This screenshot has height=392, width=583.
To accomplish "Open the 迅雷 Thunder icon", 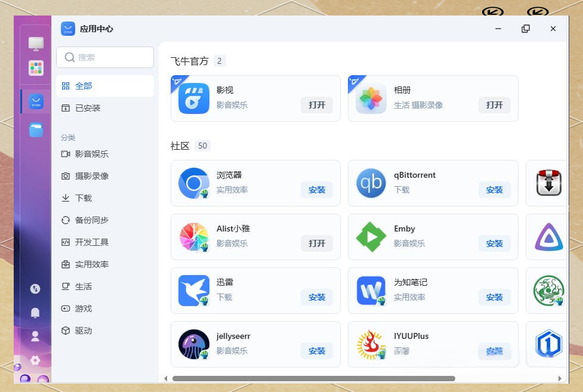I will 193,291.
